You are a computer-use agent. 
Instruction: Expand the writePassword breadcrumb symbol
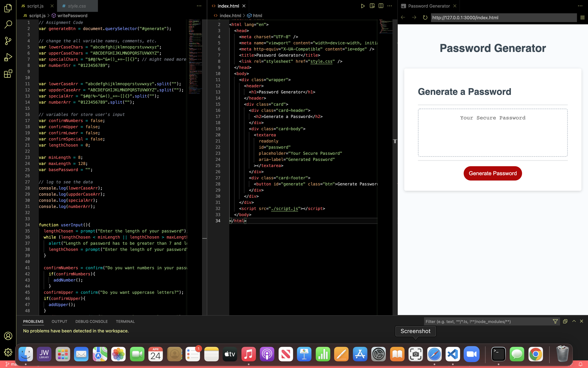(x=69, y=16)
